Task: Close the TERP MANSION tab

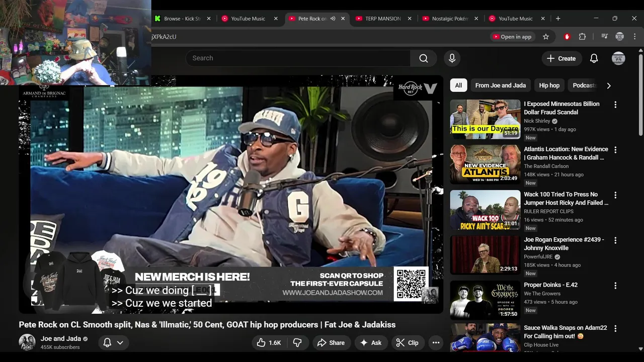Action: tap(410, 19)
